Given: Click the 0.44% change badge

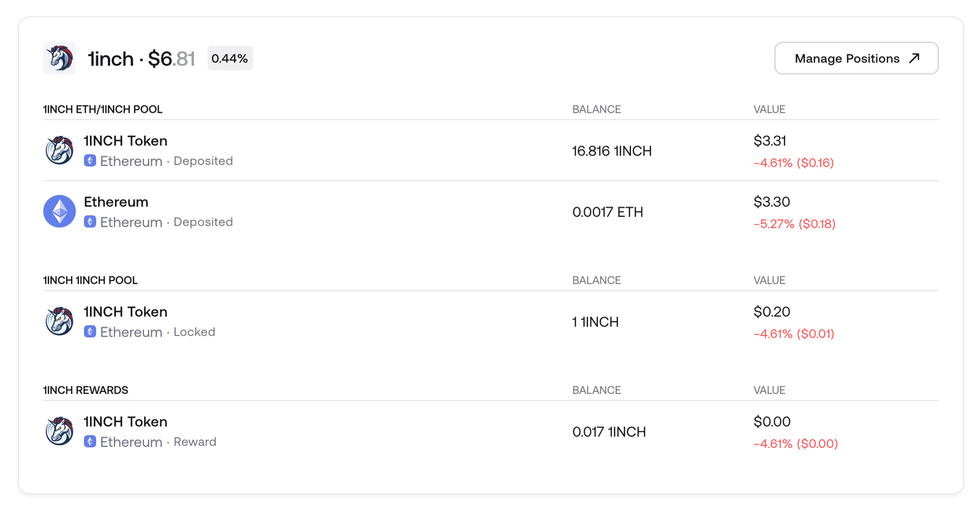Looking at the screenshot, I should [230, 58].
